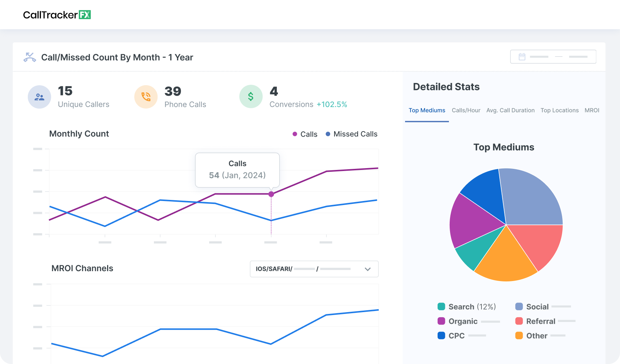
Task: Click the green FX badge in the logo
Action: pyautogui.click(x=85, y=15)
